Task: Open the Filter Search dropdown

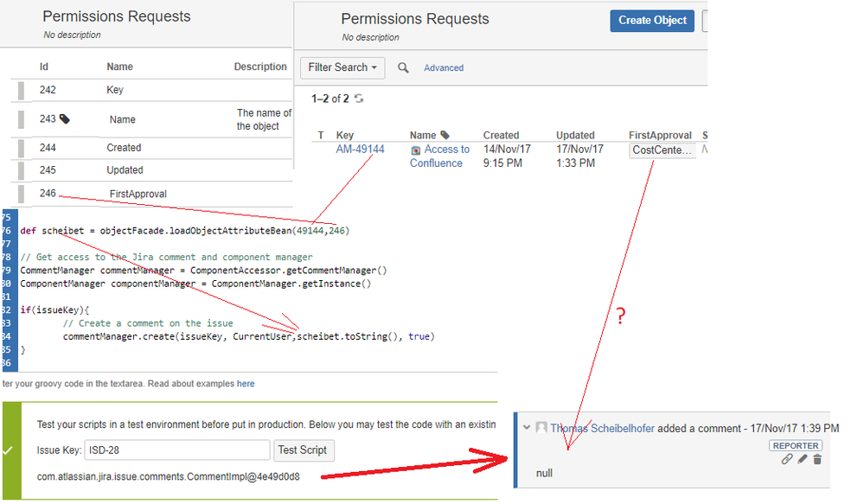Action: 343,67
